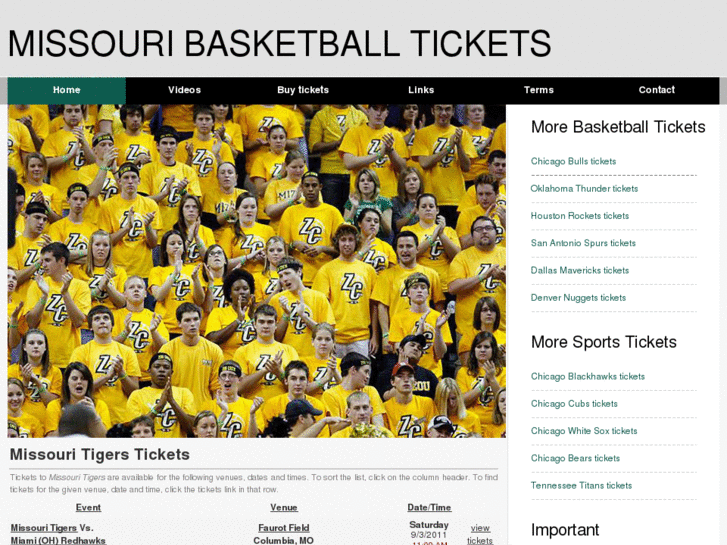This screenshot has height=545, width=727.
Task: Click the Missouri Basketball Tickets site title
Action: 280,43
